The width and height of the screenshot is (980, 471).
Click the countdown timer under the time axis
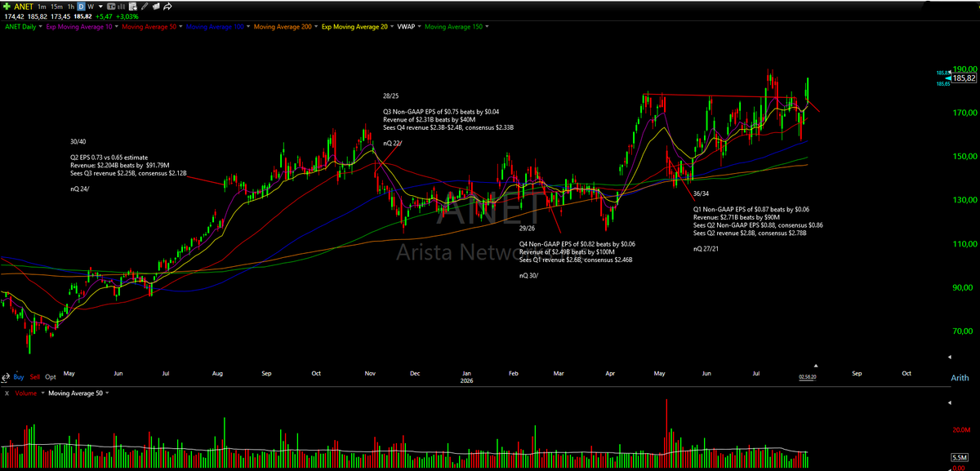click(x=809, y=376)
